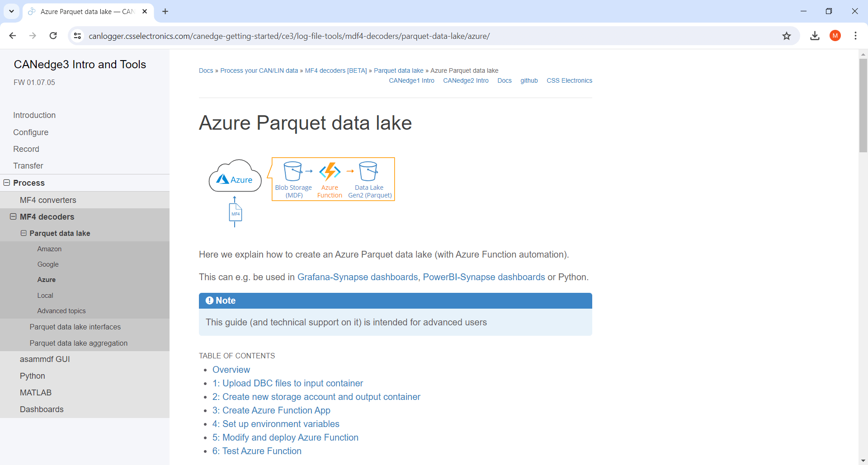The height and width of the screenshot is (465, 868).
Task: Select Azure in sidebar
Action: coord(47,280)
